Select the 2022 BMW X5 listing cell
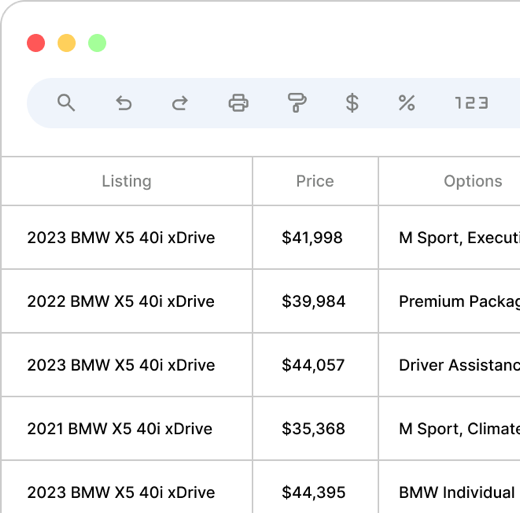Screen dimensions: 520x513 (127, 301)
